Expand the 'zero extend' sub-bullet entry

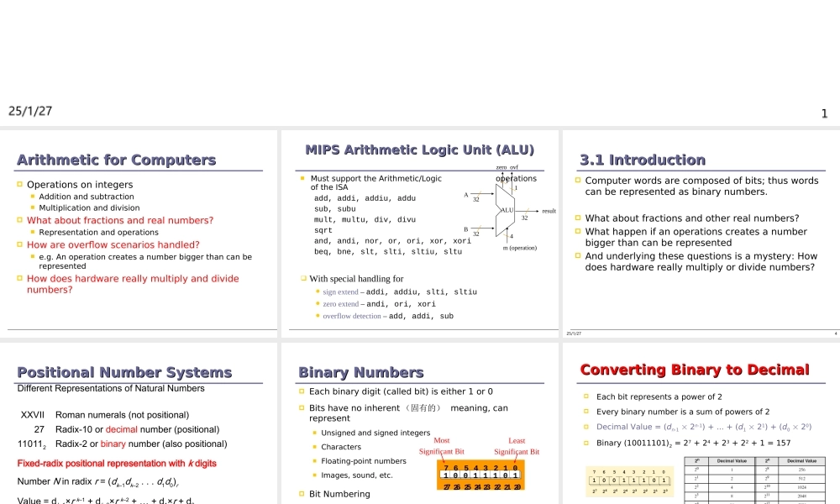(x=339, y=304)
